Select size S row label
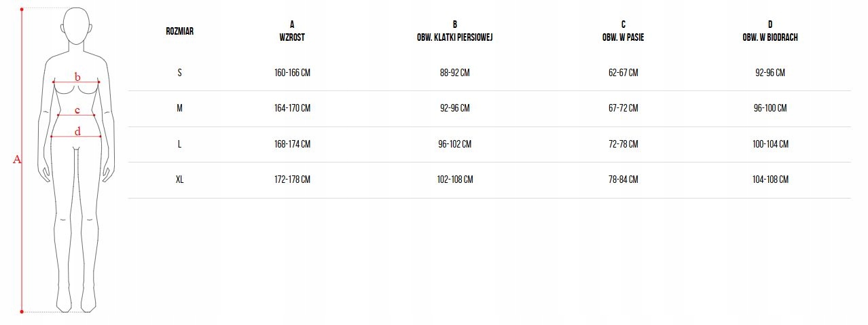Image resolution: width=868 pixels, height=325 pixels. click(x=179, y=73)
